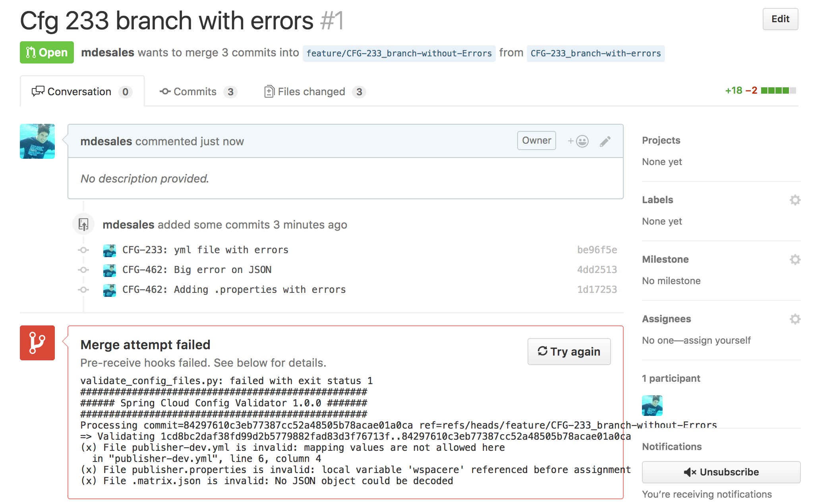Open the Milestone gear settings
The width and height of the screenshot is (835, 504).
pyautogui.click(x=795, y=260)
